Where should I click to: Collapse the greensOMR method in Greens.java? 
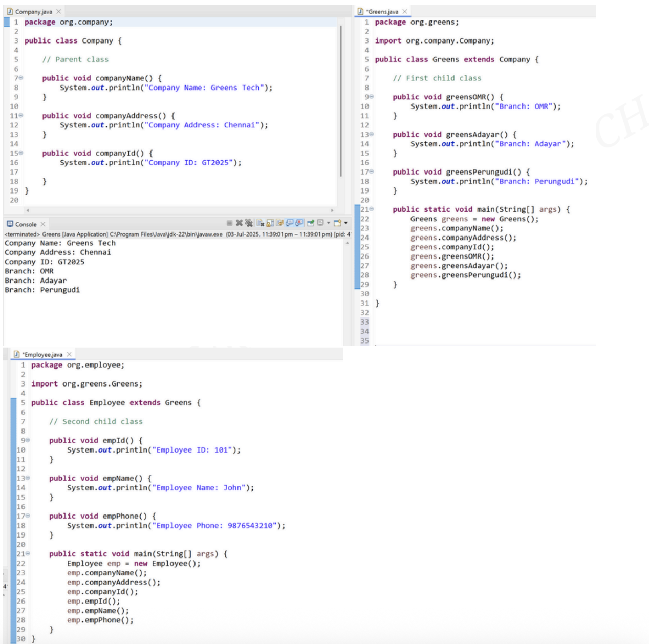point(372,97)
